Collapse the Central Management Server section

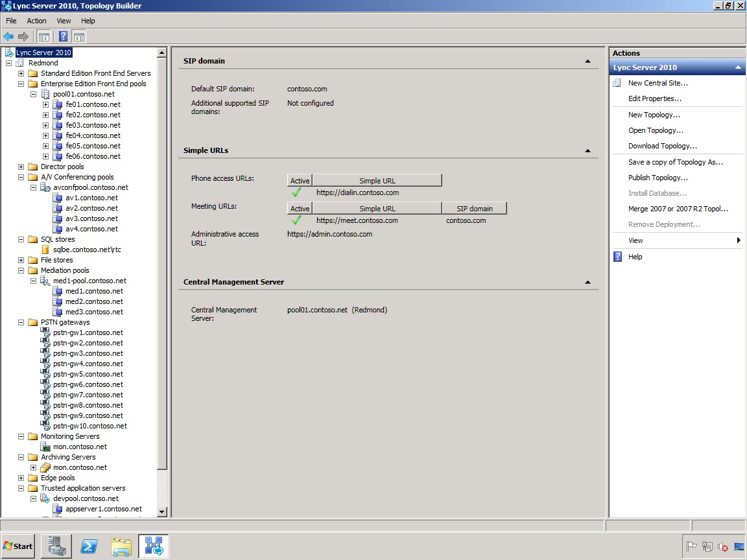coord(587,282)
